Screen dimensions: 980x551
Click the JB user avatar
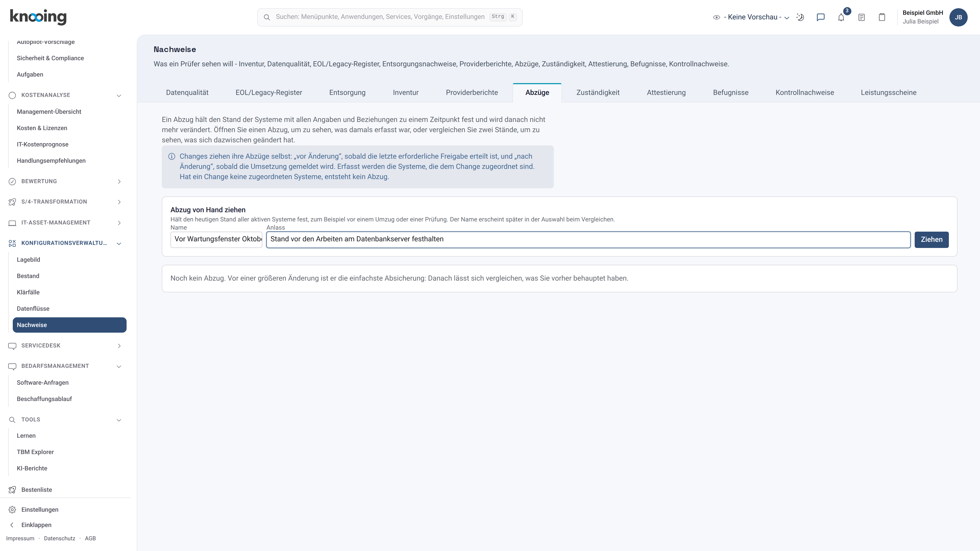[958, 18]
